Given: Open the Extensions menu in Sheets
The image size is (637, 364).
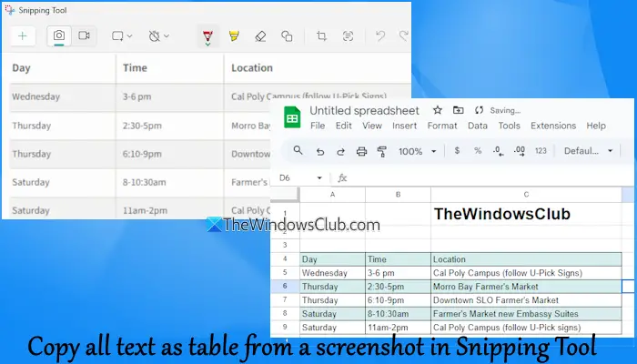Looking at the screenshot, I should [x=553, y=126].
